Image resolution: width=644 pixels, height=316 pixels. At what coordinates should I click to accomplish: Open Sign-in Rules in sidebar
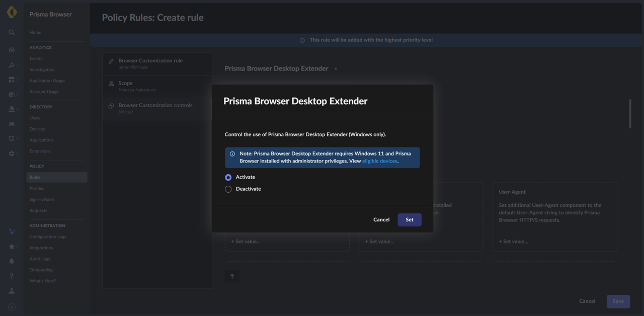tap(42, 199)
